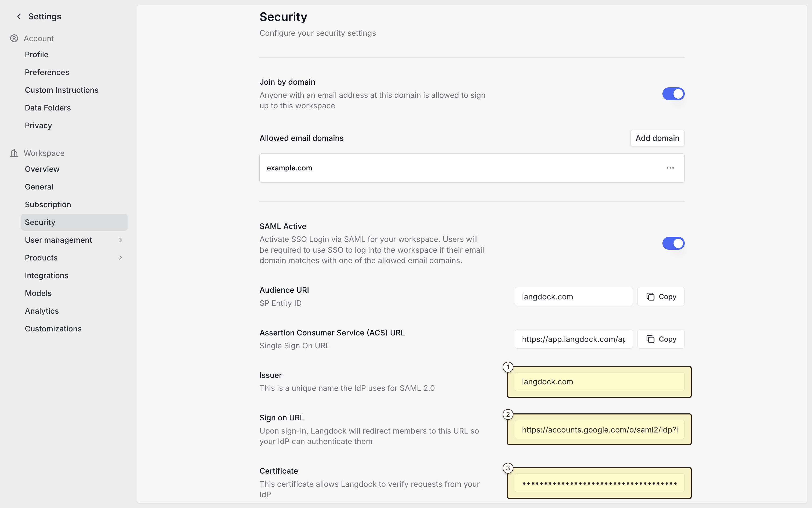This screenshot has height=508, width=812.
Task: Click the Allowed email domains label
Action: coord(301,138)
